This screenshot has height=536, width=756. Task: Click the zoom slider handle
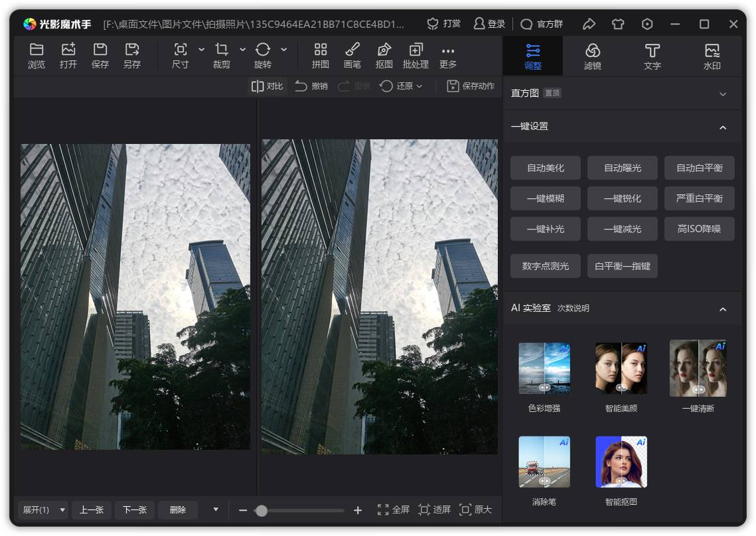point(262,510)
